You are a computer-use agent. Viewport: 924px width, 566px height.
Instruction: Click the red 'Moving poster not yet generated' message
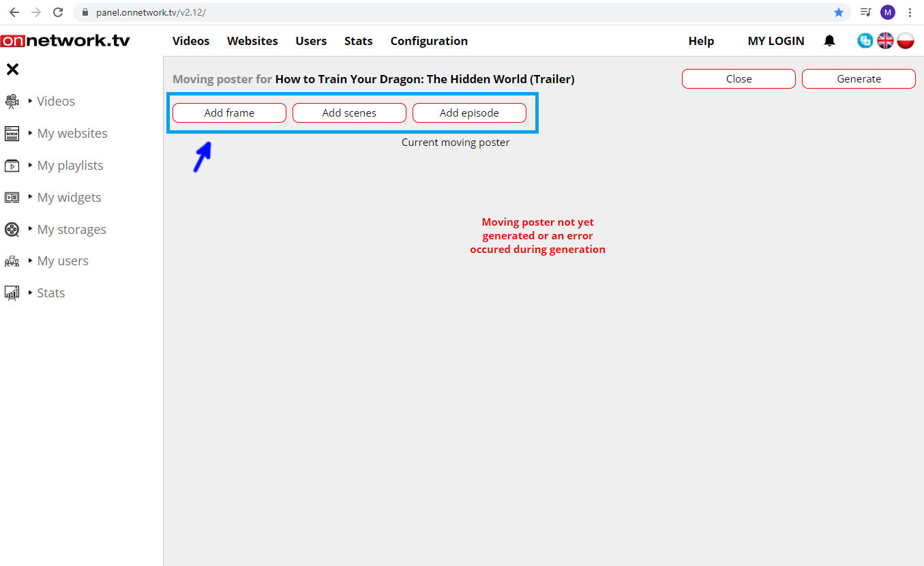pos(537,236)
